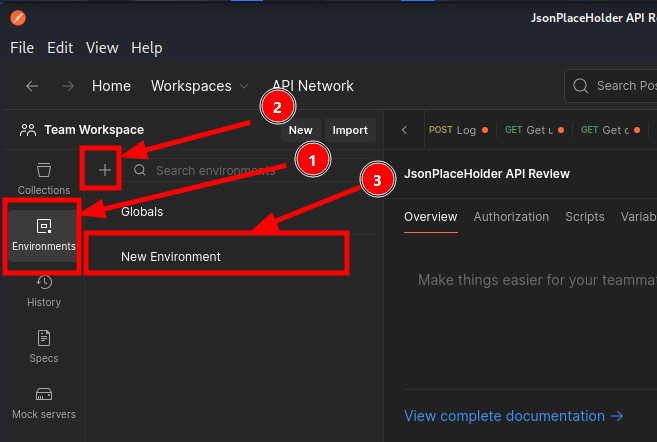The width and height of the screenshot is (657, 442).
Task: Select the Variables tab
Action: (x=639, y=217)
